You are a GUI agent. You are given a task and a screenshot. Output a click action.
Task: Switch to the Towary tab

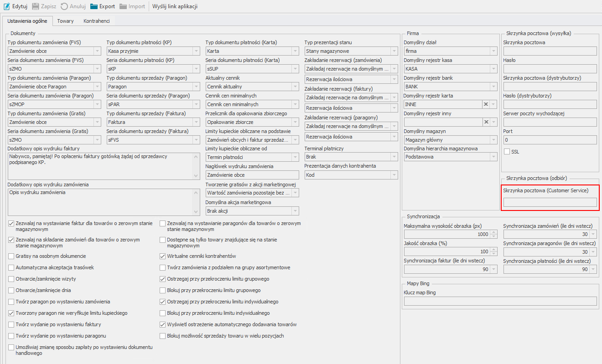[65, 21]
